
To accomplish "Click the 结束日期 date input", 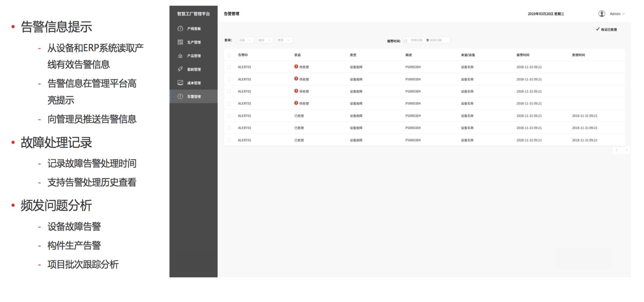I will (x=436, y=40).
